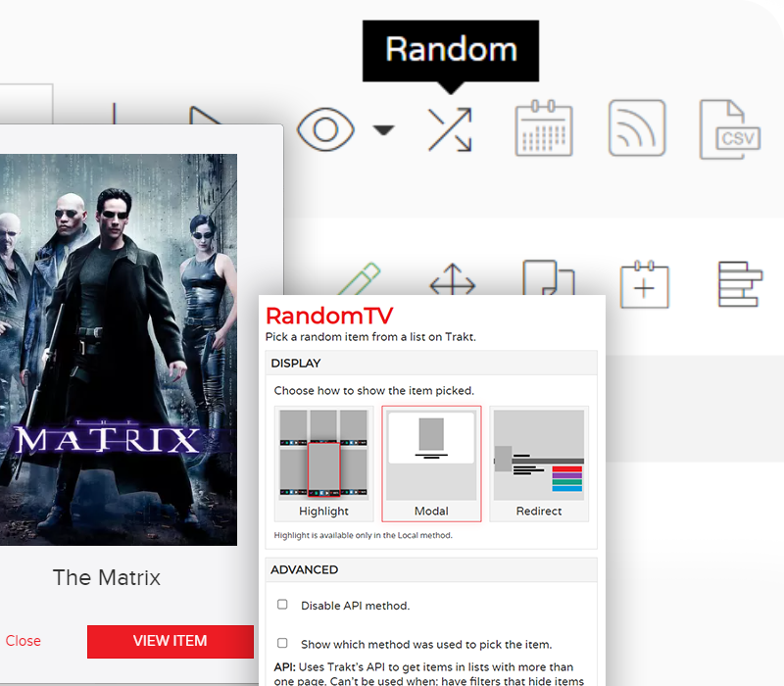Open the RSS feed icon

pyautogui.click(x=636, y=128)
